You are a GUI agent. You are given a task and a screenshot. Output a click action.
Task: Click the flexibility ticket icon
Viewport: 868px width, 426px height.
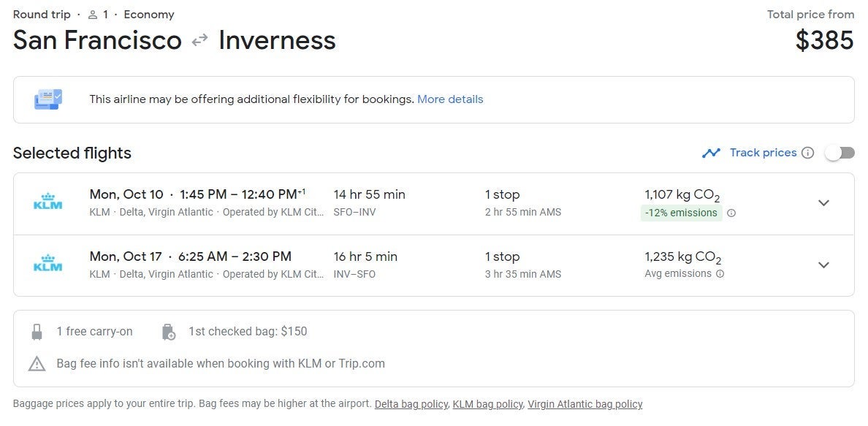48,99
